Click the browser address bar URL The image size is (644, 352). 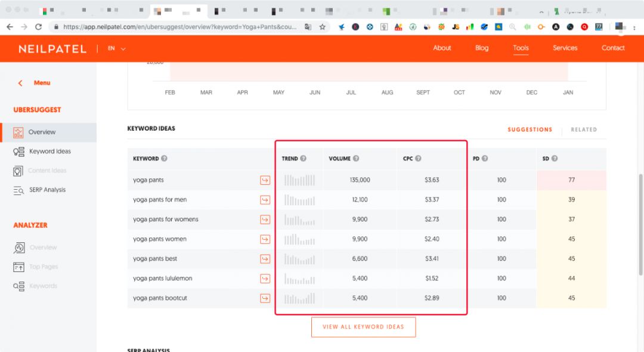point(179,27)
